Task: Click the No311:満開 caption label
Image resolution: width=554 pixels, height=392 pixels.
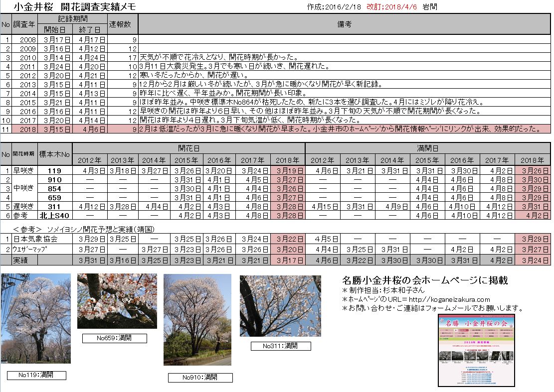Action: coord(280,346)
